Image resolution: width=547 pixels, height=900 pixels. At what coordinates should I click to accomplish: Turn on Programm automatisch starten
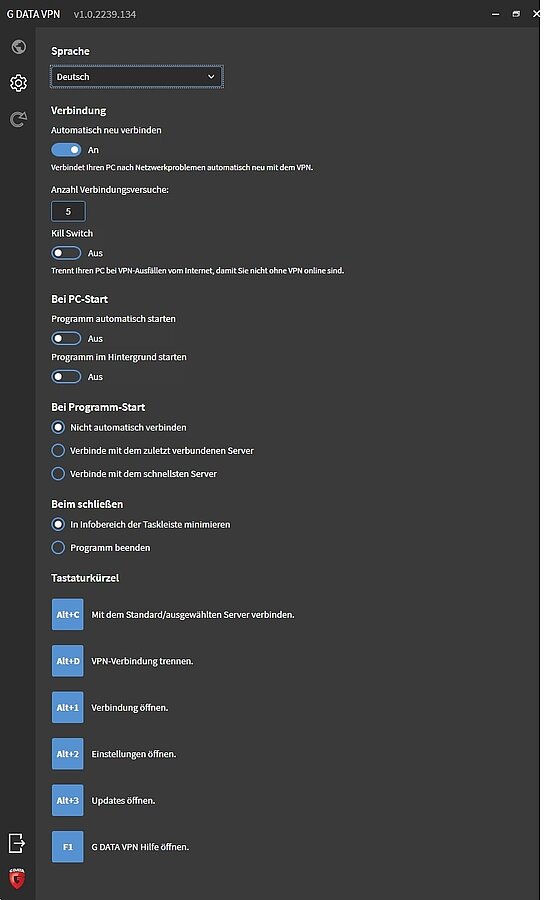[x=66, y=339]
